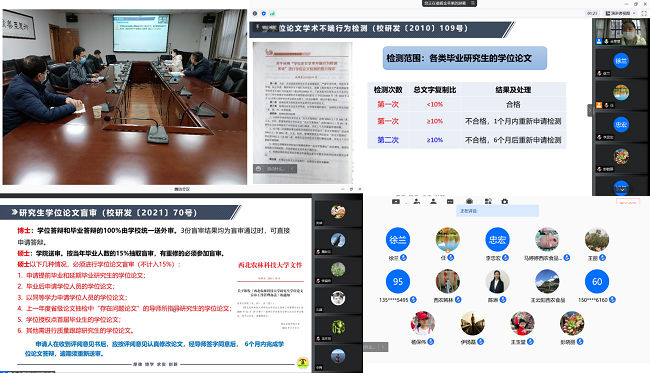Select the blue 95 avatar in grid
The image size is (650, 373).
398,281
